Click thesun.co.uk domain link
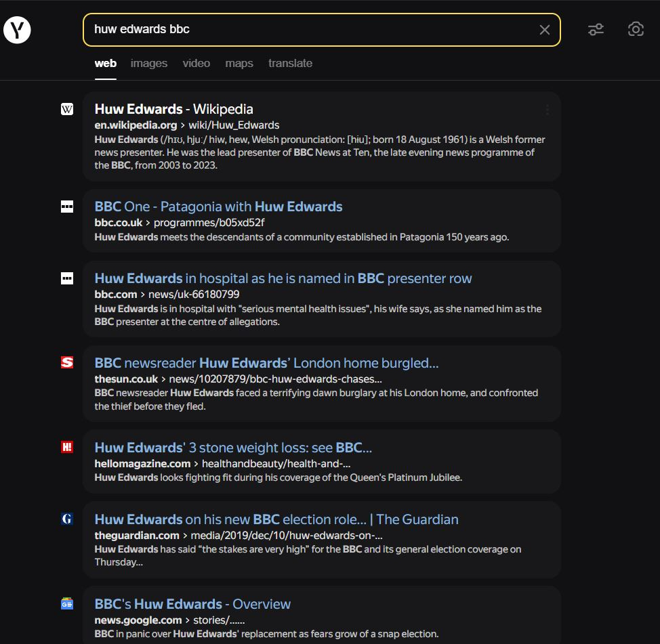 (126, 379)
